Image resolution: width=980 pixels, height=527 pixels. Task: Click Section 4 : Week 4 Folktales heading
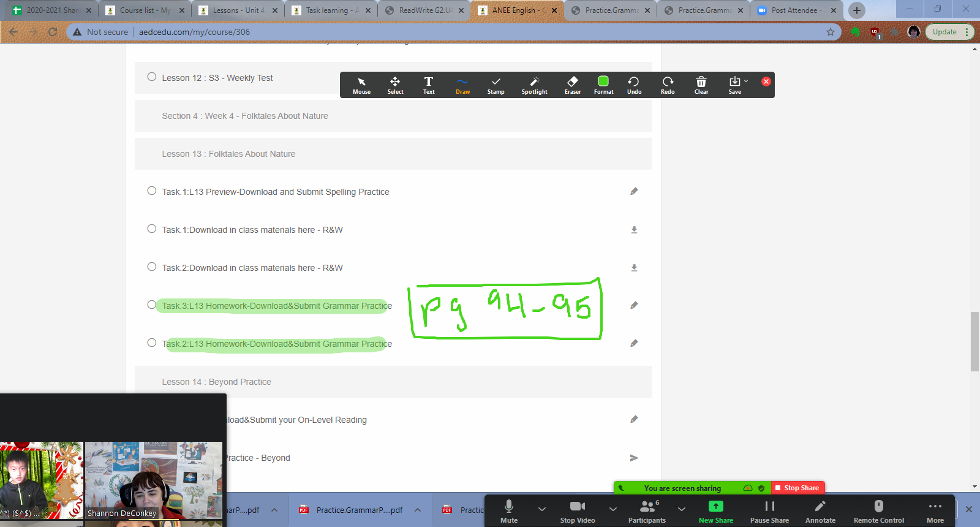coord(245,116)
